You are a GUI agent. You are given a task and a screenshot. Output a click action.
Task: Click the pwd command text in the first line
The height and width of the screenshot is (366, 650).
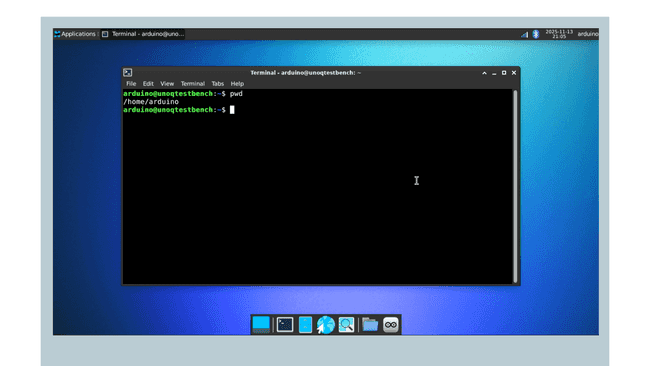[x=236, y=94]
